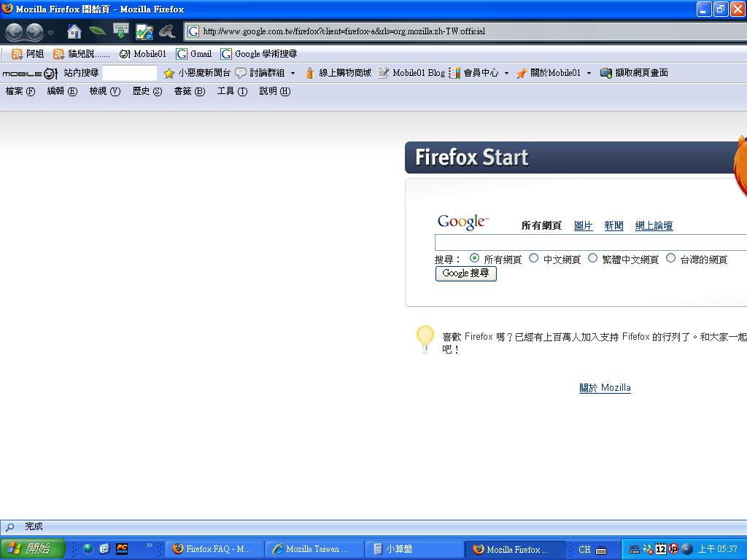Screen dimensions: 747x560
Task: Click the gray bird toolbar icon
Action: pyautogui.click(x=168, y=31)
